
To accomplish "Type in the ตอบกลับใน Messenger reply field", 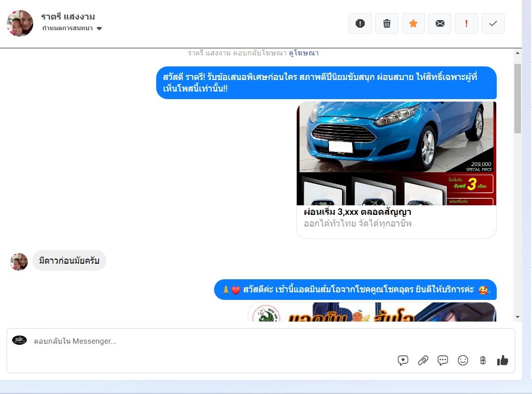I will coord(202,341).
